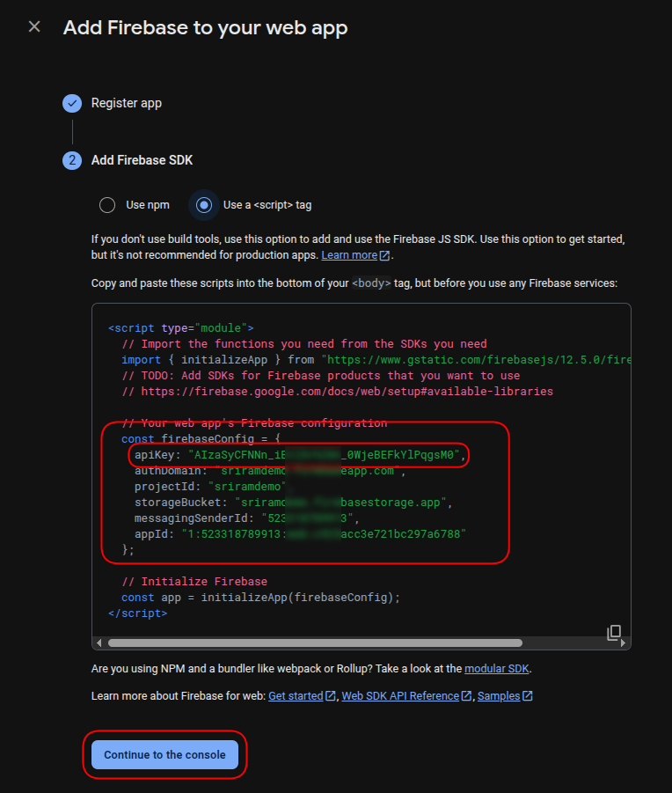The width and height of the screenshot is (672, 793).
Task: Open the Samples link
Action: pos(499,696)
